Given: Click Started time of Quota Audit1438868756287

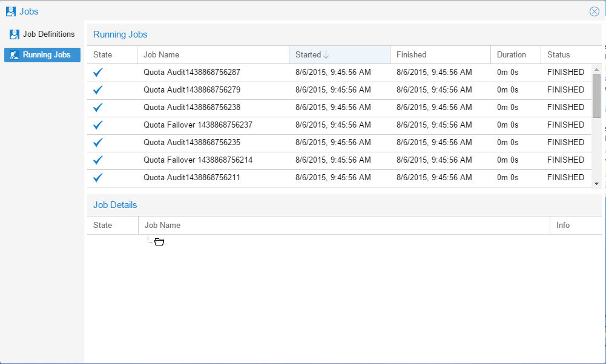Looking at the screenshot, I should pos(333,72).
